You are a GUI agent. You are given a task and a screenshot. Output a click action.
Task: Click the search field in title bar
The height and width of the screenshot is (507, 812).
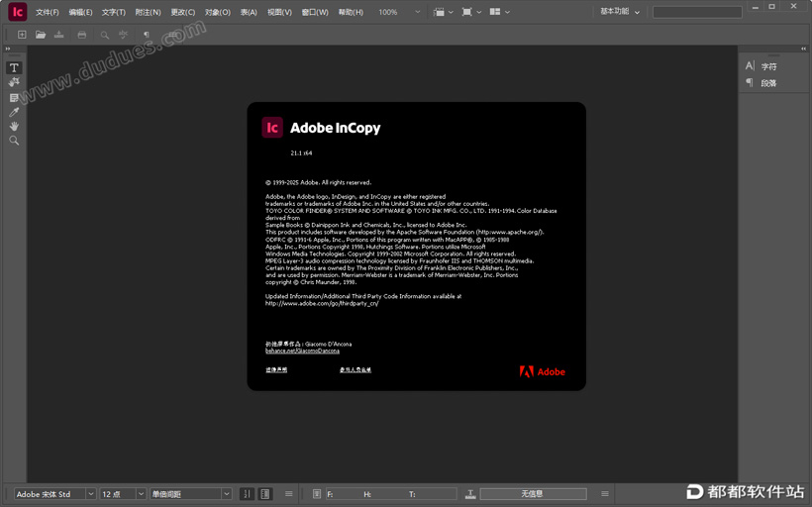pos(697,12)
